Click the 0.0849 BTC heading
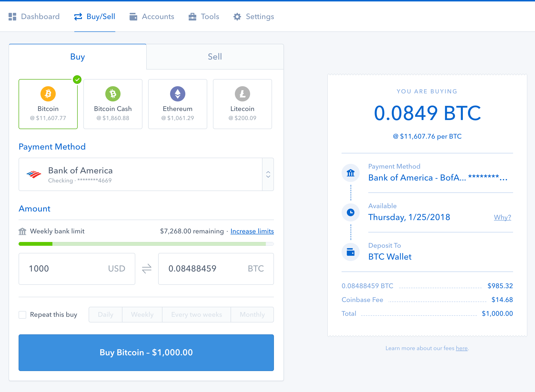The image size is (535, 392). 427,113
